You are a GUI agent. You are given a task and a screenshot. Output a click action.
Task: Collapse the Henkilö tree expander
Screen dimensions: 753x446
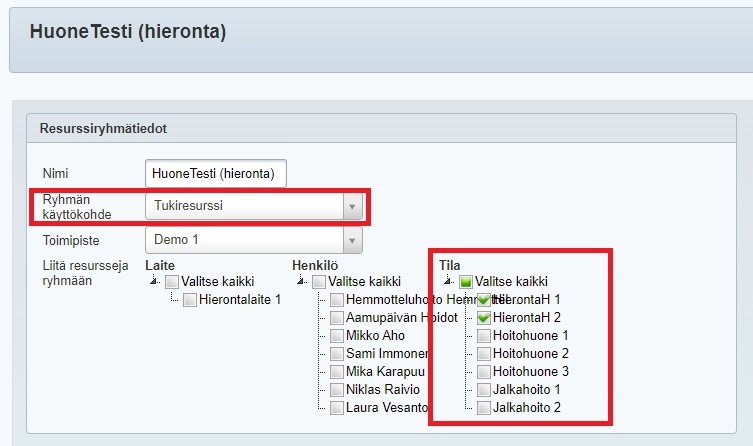coord(300,282)
